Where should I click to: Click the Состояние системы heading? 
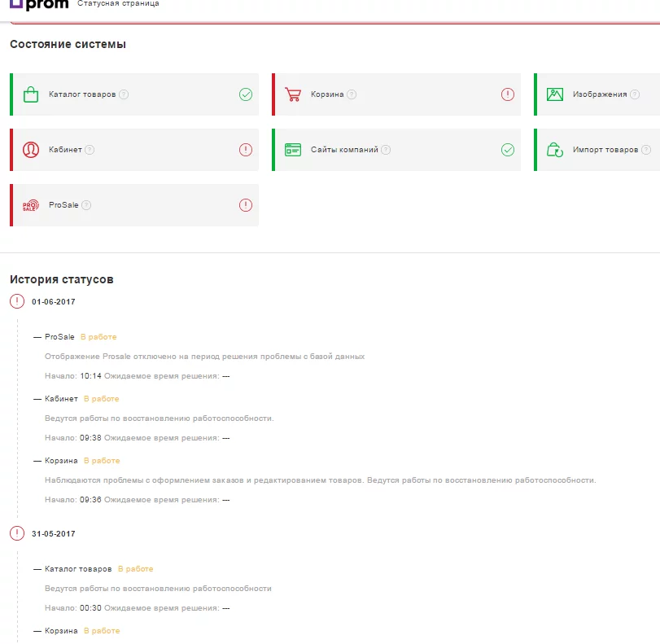(x=68, y=44)
